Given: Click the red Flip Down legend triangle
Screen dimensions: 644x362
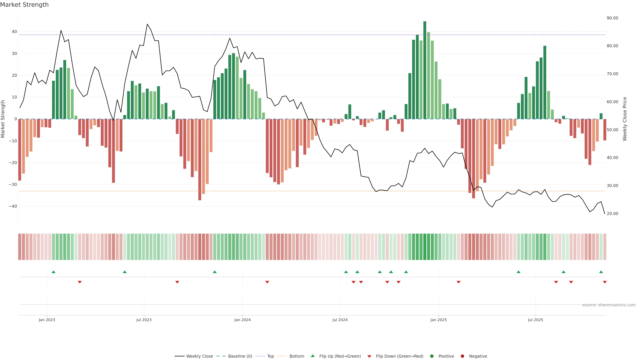Looking at the screenshot, I should coord(369,356).
